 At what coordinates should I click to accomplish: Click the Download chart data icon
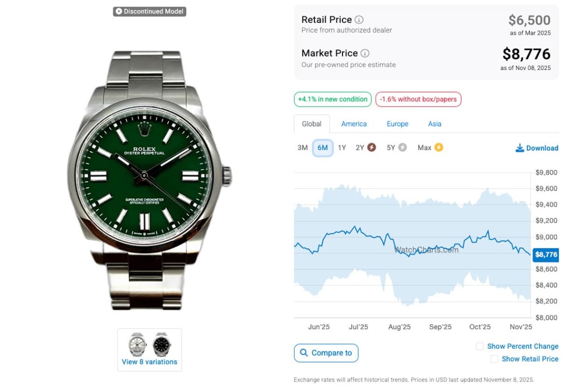click(520, 148)
